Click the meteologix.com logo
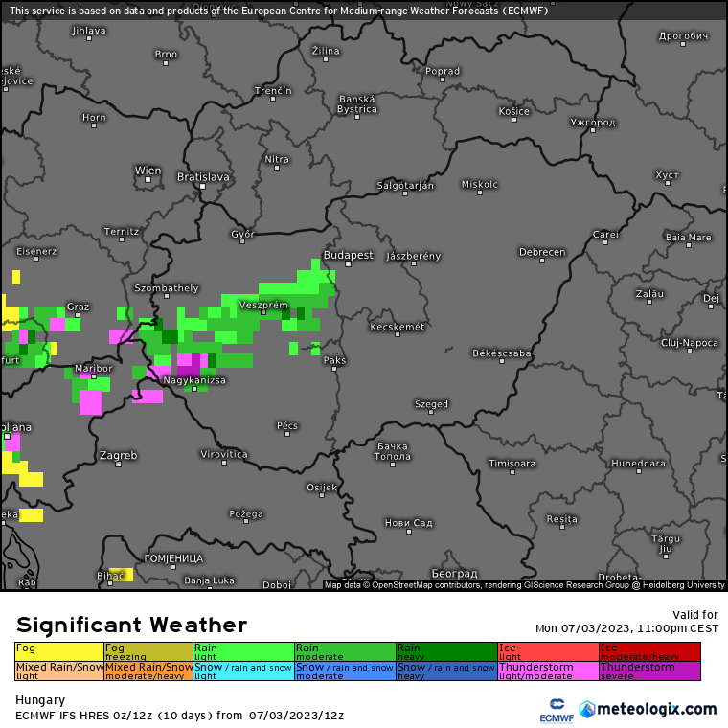Viewport: 728px width, 728px height. (x=648, y=709)
